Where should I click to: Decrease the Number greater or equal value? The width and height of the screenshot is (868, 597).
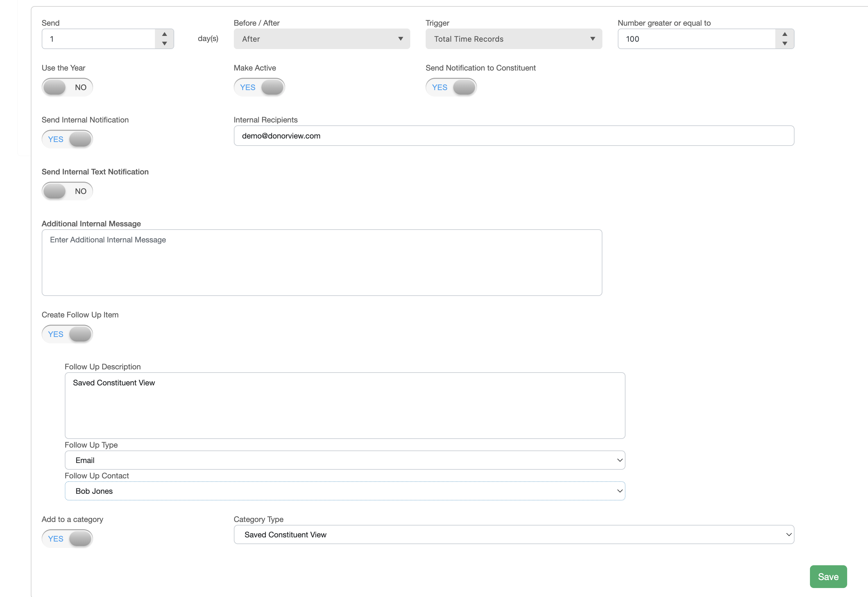[x=785, y=43]
